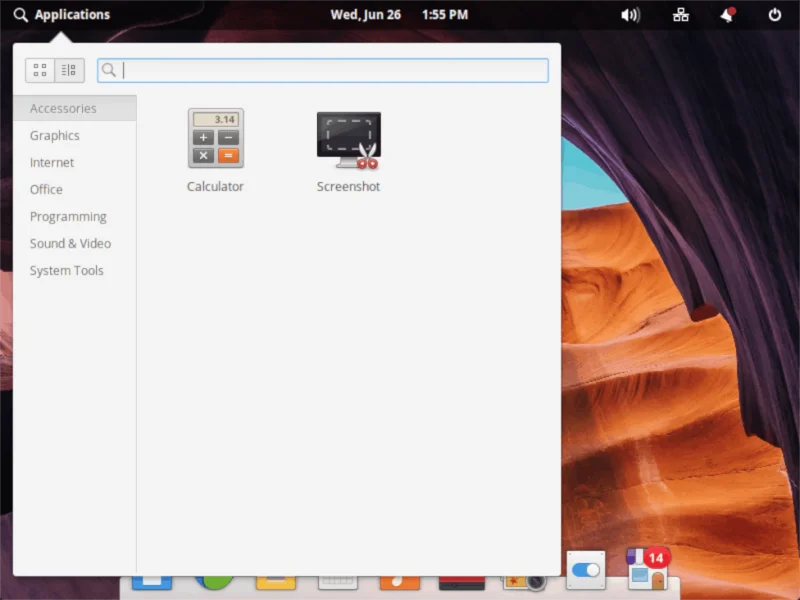Screen dimensions: 800x600
Task: Show notifications from the bell icon
Action: point(728,15)
